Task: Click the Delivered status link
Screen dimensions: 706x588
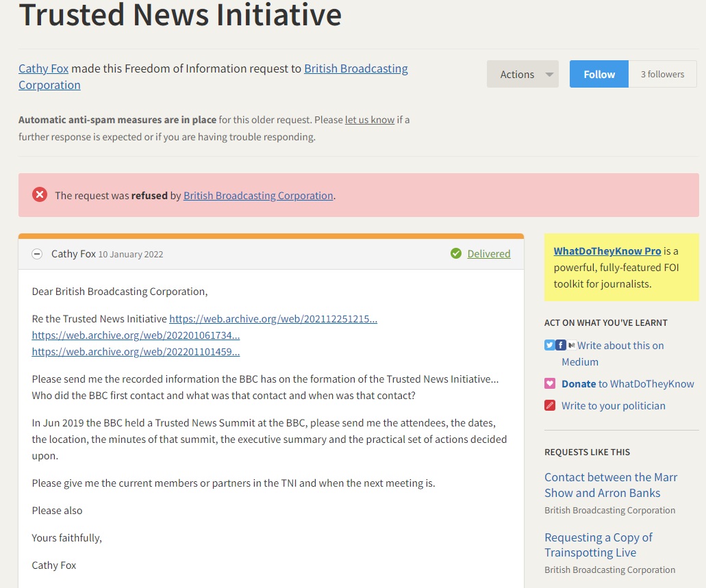Action: [489, 253]
